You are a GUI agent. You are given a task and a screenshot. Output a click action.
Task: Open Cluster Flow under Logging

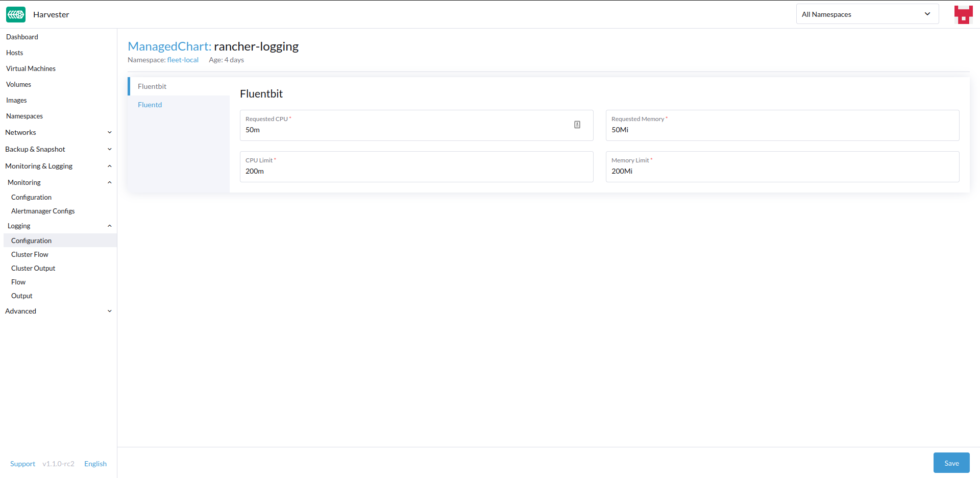(30, 254)
